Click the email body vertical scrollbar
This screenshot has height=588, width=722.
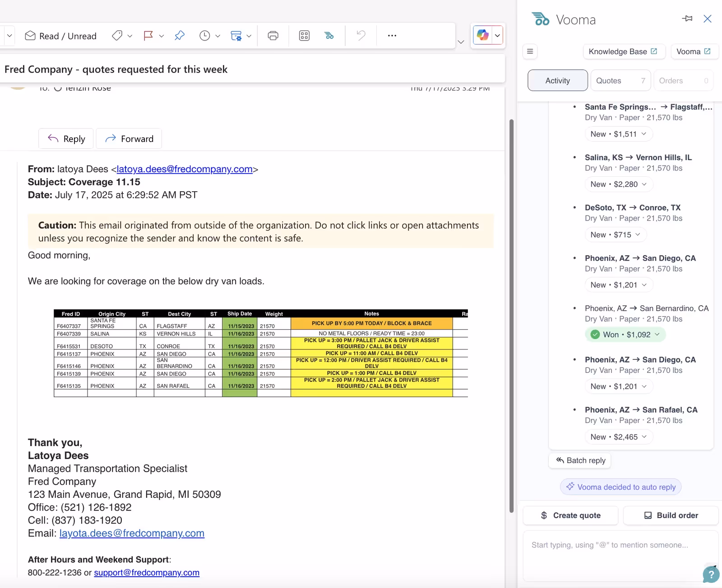511,316
